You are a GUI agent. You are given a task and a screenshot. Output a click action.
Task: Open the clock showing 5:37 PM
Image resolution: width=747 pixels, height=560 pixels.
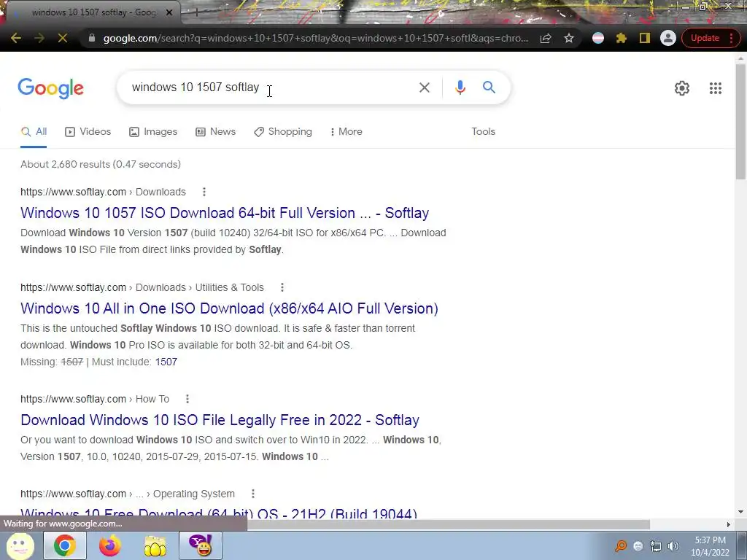[x=710, y=546]
